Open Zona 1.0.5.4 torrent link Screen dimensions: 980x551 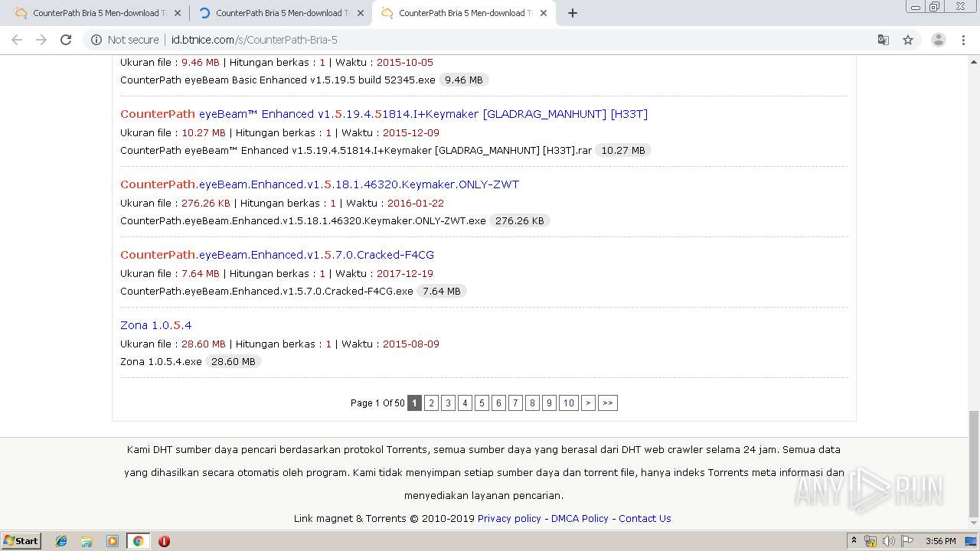tap(156, 325)
